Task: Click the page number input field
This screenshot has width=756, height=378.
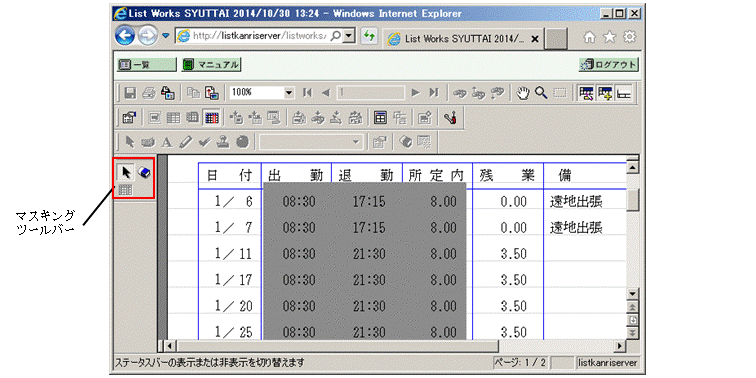Action: (x=371, y=93)
